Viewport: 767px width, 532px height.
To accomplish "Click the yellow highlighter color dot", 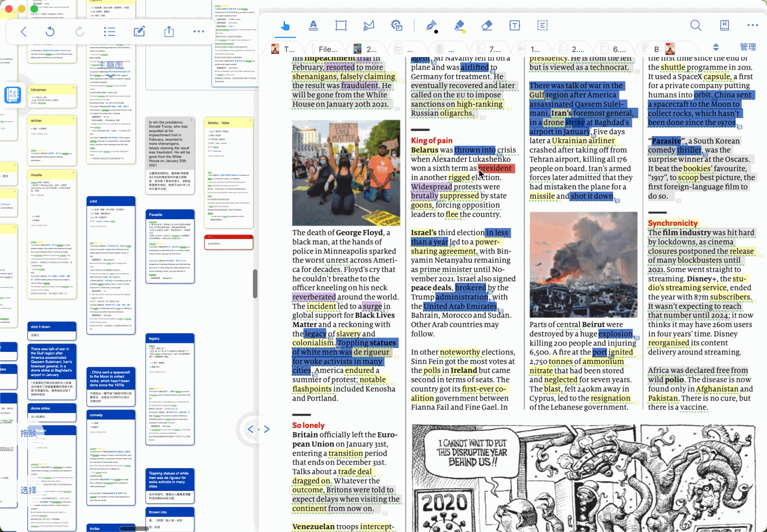I will [464, 32].
